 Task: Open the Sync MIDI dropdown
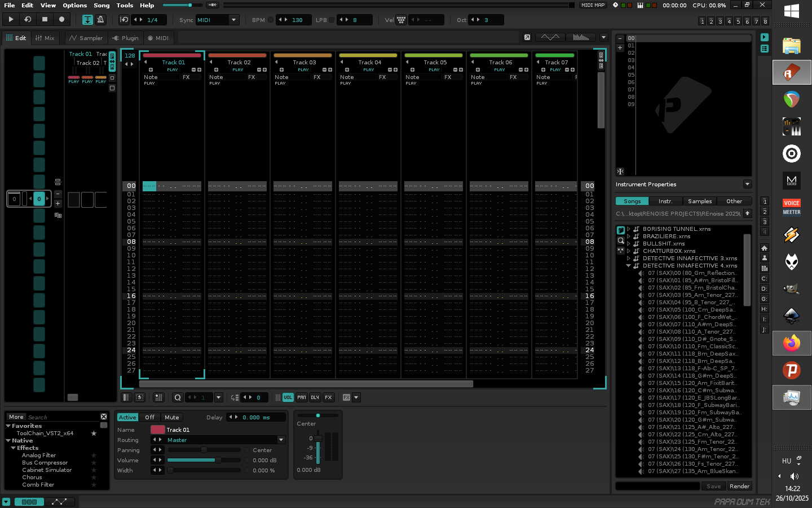tap(217, 20)
